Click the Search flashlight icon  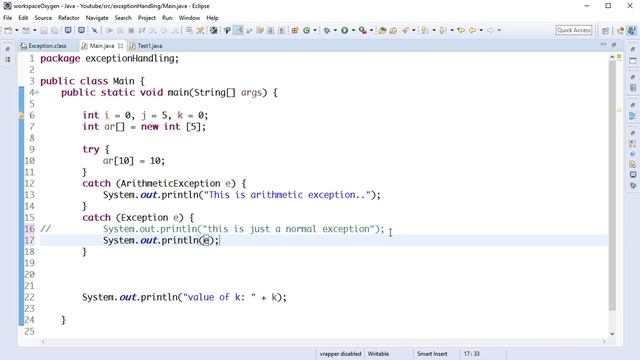[405, 30]
